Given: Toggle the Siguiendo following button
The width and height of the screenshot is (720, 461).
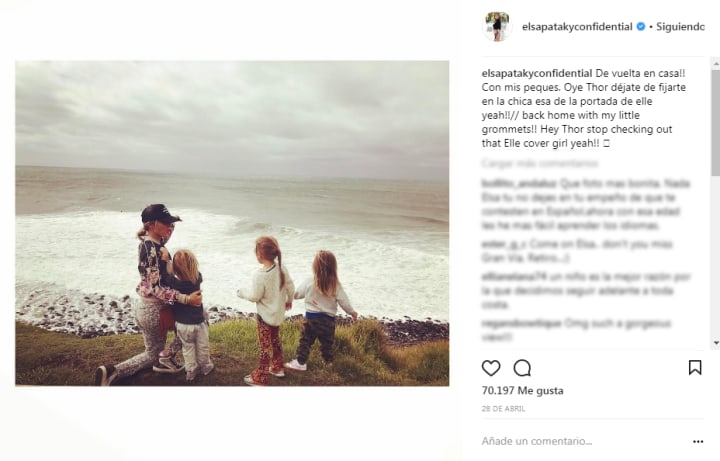Looking at the screenshot, I should coord(680,27).
